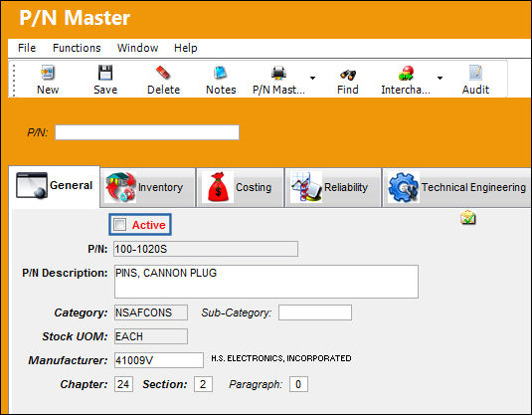Viewport: 532px width, 415px height.
Task: Click the Interchangeable toolbar icon
Action: click(406, 73)
